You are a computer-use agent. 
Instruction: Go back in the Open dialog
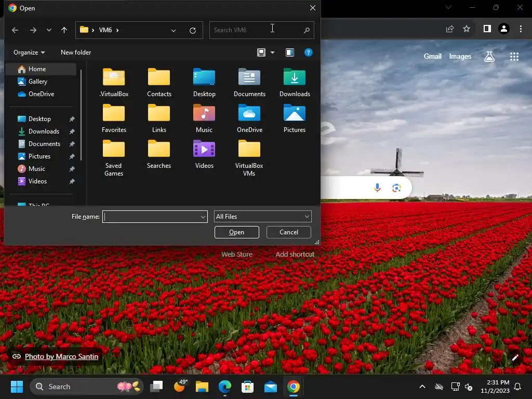click(x=15, y=30)
